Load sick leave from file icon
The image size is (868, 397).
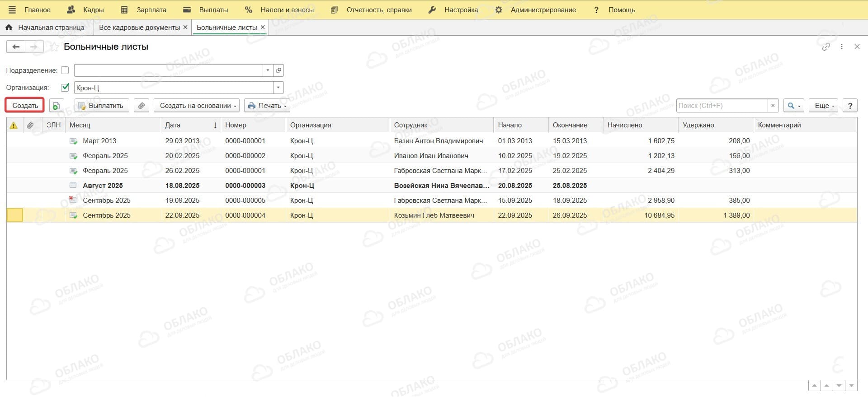point(57,106)
